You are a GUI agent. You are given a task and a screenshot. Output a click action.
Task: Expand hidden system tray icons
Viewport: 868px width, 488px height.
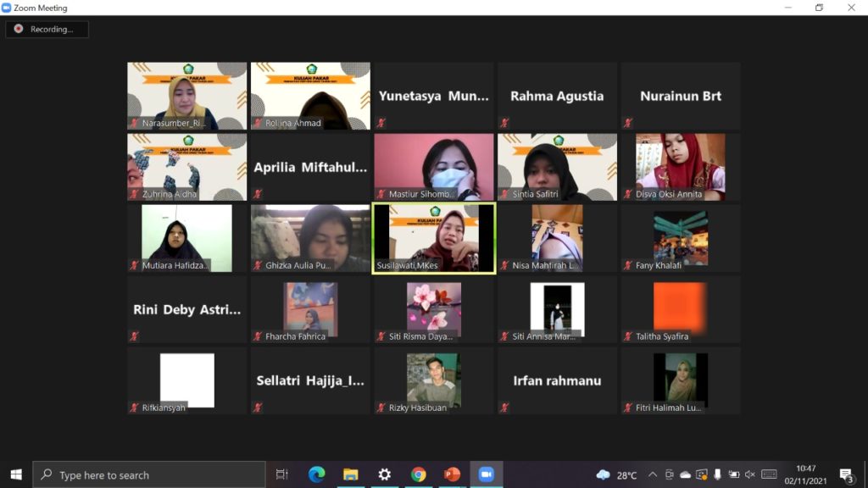[x=652, y=474]
